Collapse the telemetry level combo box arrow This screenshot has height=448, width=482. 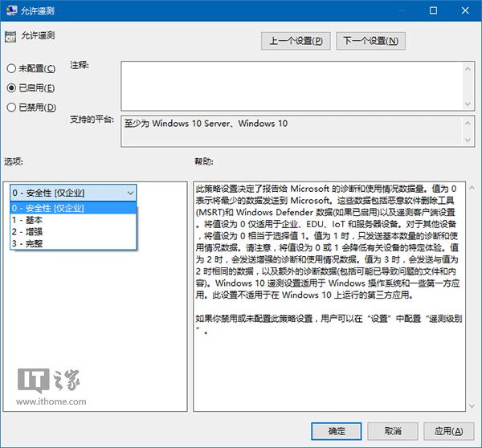click(130, 193)
